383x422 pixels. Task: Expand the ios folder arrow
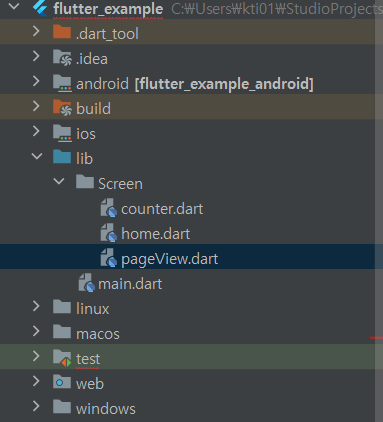tap(36, 131)
